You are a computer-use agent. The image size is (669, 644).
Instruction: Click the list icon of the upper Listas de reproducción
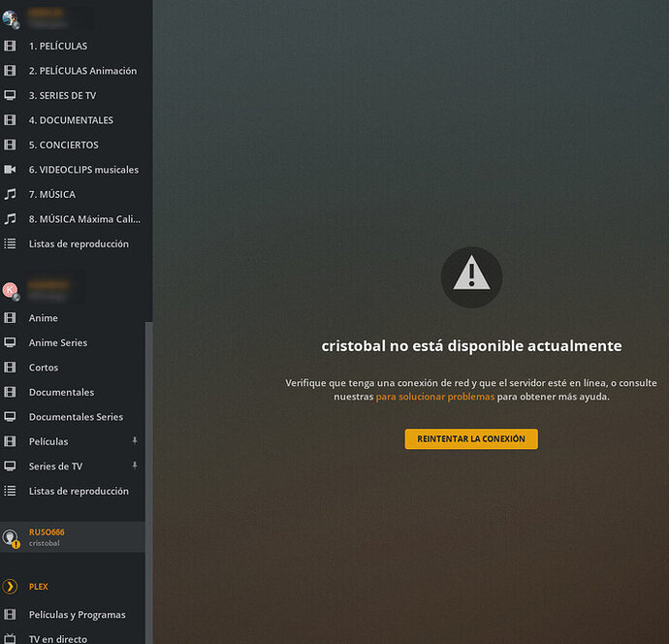tap(10, 243)
